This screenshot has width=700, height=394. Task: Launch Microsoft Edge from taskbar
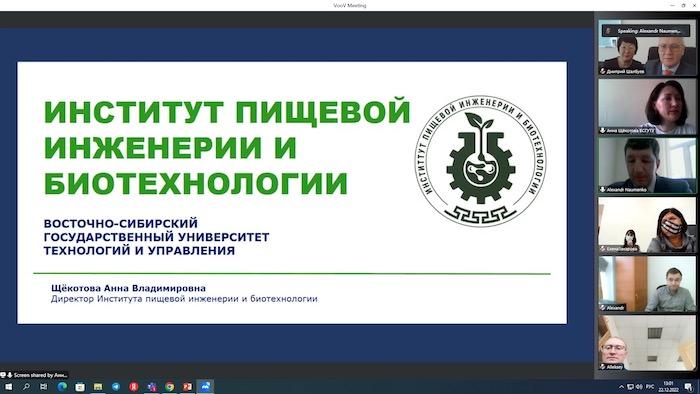62,387
